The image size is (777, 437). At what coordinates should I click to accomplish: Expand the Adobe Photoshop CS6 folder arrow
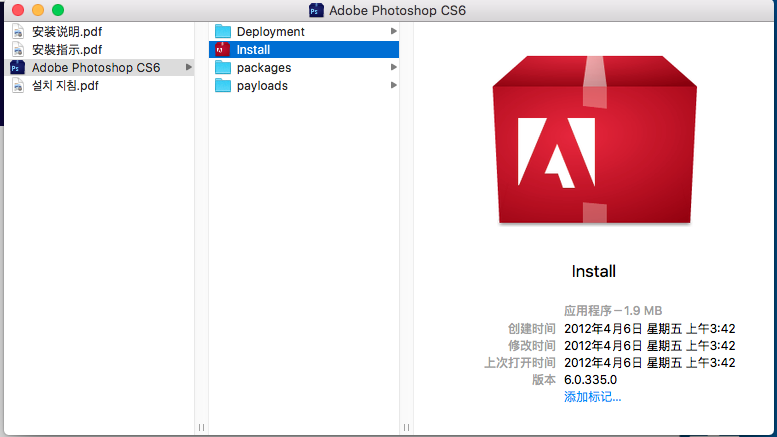188,67
